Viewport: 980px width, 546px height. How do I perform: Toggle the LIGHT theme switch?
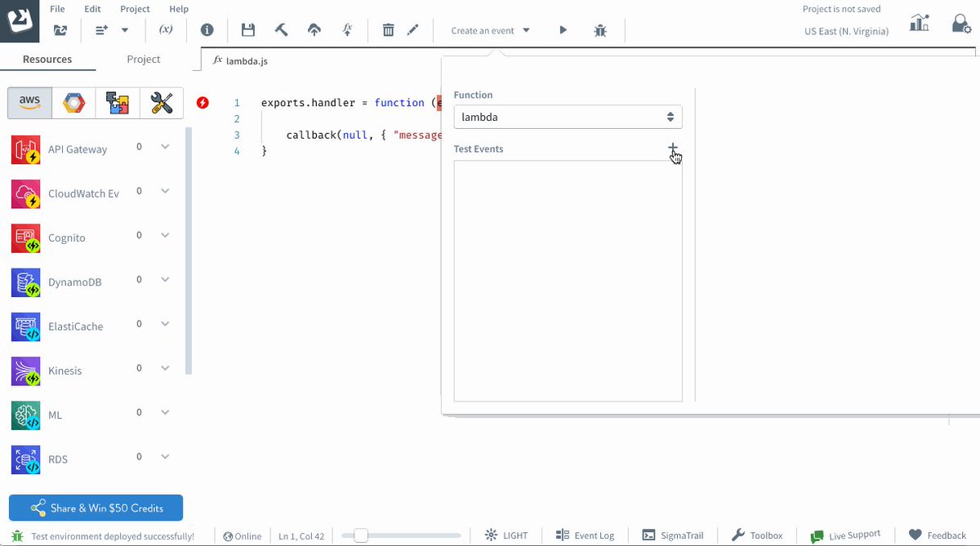(506, 535)
